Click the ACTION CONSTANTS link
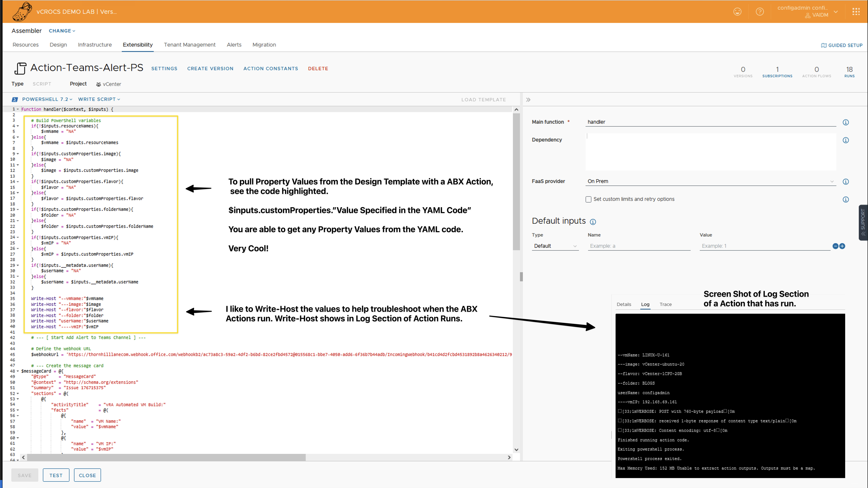 [271, 69]
